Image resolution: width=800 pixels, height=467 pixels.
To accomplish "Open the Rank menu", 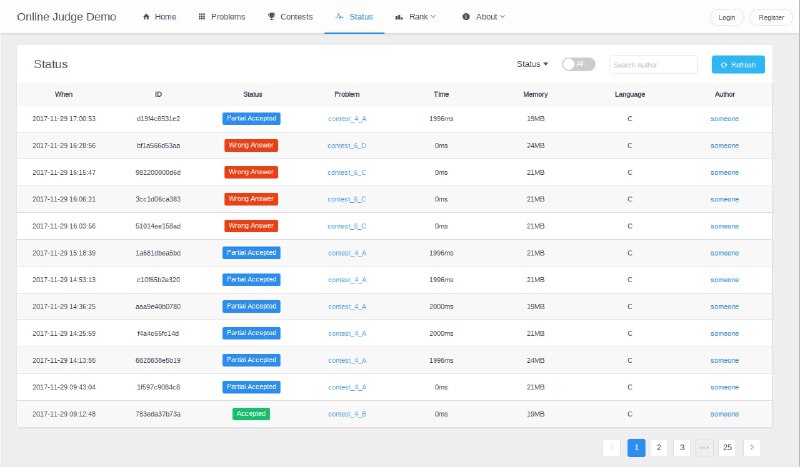I will [x=415, y=17].
